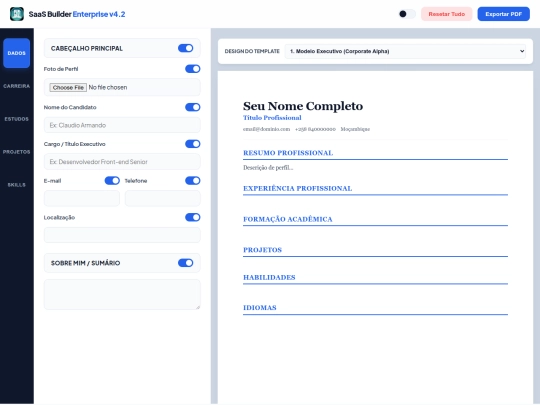
Task: Toggle the Localização switch
Action: point(193,217)
